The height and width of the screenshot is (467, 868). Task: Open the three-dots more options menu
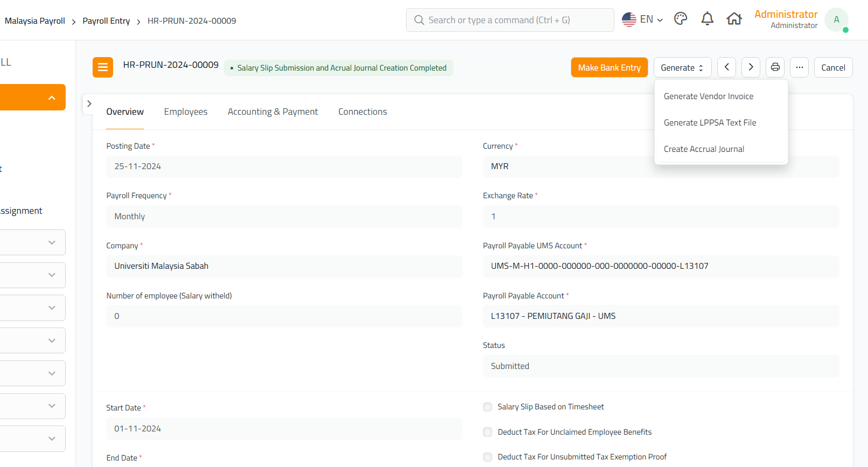799,67
